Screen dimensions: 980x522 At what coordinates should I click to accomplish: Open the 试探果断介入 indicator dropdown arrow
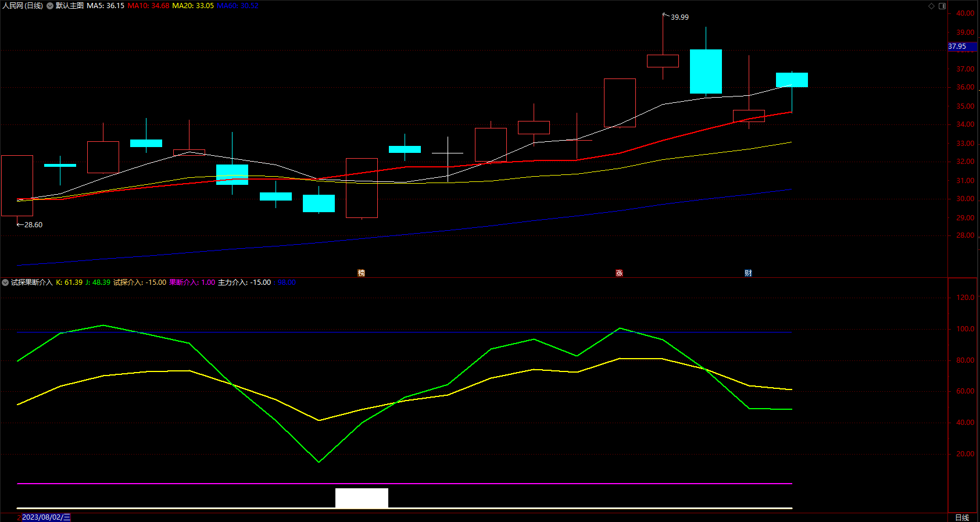coord(5,283)
